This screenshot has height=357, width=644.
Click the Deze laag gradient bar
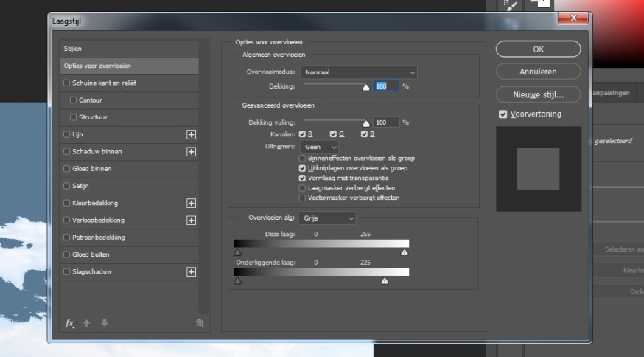[x=321, y=243]
